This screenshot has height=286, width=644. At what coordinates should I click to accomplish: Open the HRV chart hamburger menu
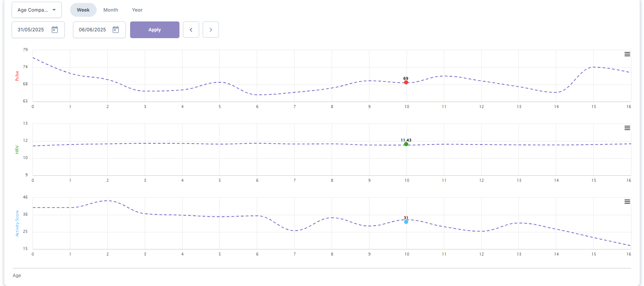pyautogui.click(x=627, y=128)
